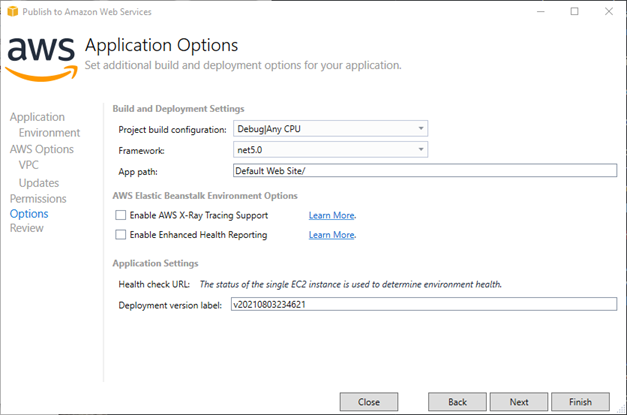
Task: Click the Finish button
Action: (x=580, y=402)
